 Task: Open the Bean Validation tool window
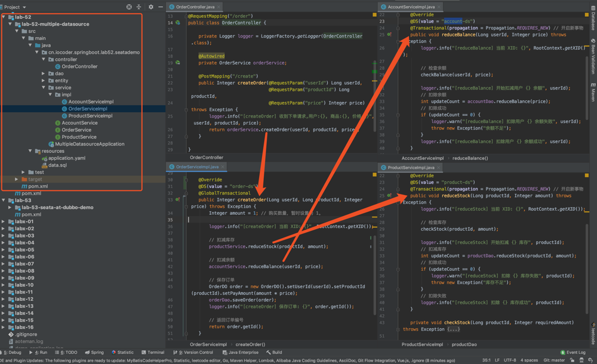coord(593,58)
